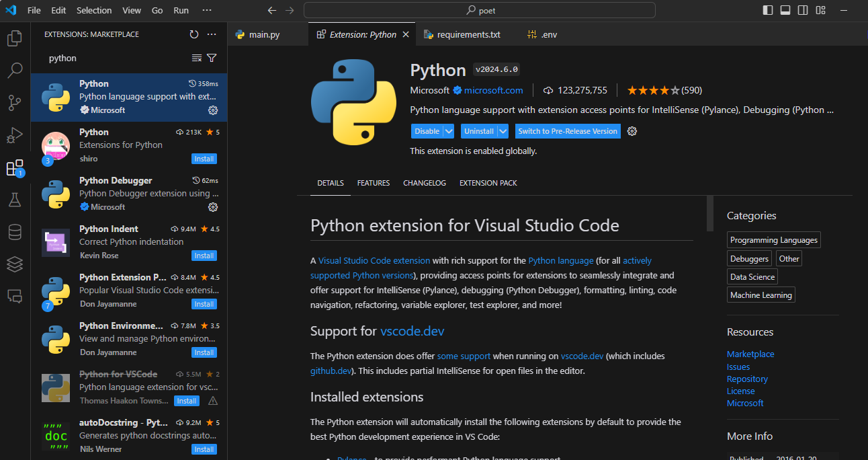Refresh the extensions marketplace list
The width and height of the screenshot is (868, 460).
click(194, 34)
